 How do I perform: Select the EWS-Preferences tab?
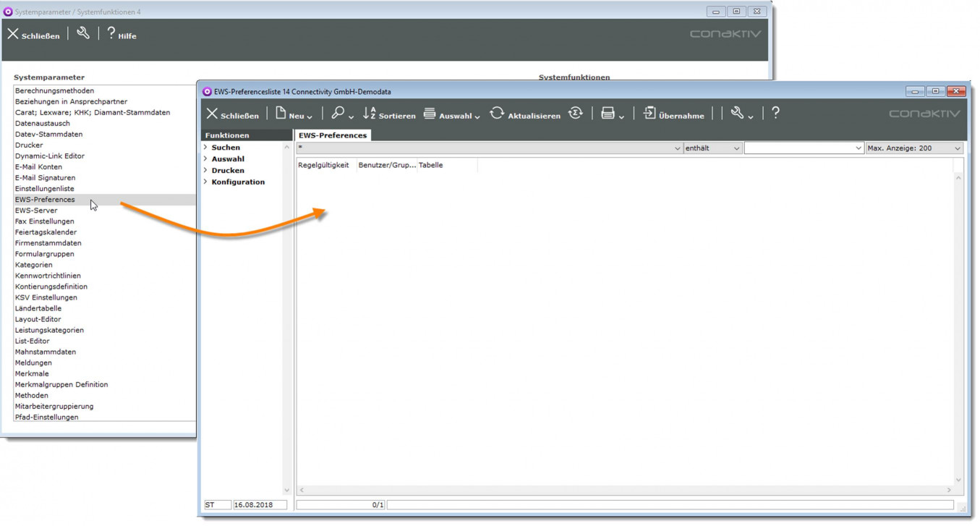pos(333,135)
